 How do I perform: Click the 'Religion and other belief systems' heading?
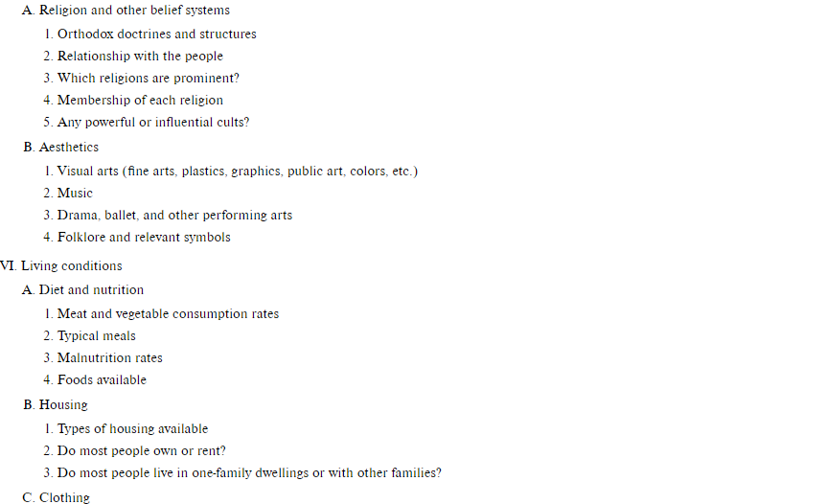point(134,10)
